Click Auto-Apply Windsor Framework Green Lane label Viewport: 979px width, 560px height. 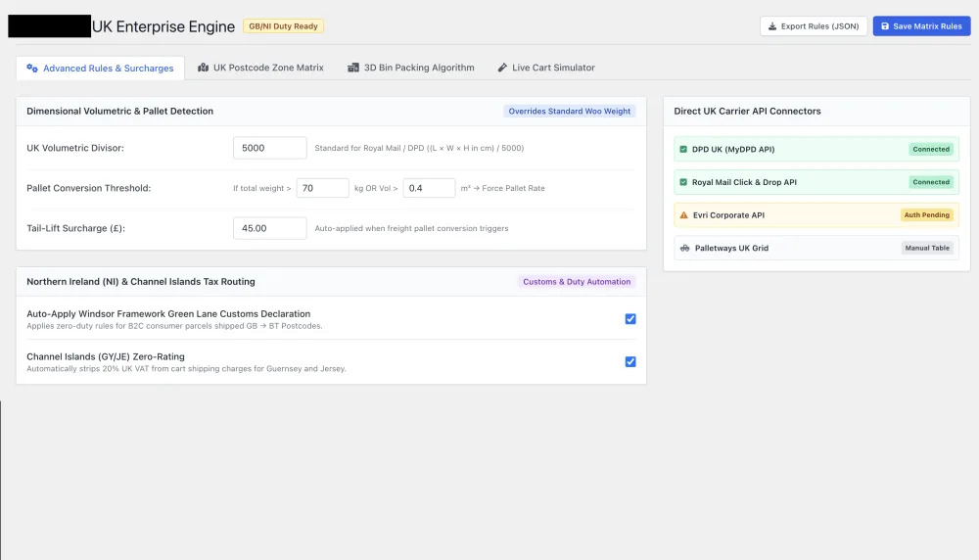pyautogui.click(x=168, y=314)
